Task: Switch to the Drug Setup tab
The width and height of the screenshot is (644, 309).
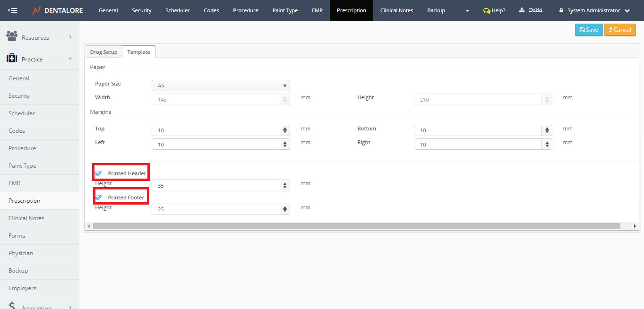Action: [103, 52]
